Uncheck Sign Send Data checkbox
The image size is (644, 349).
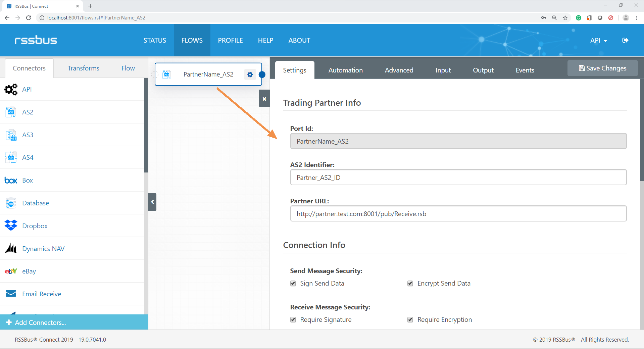coord(293,284)
